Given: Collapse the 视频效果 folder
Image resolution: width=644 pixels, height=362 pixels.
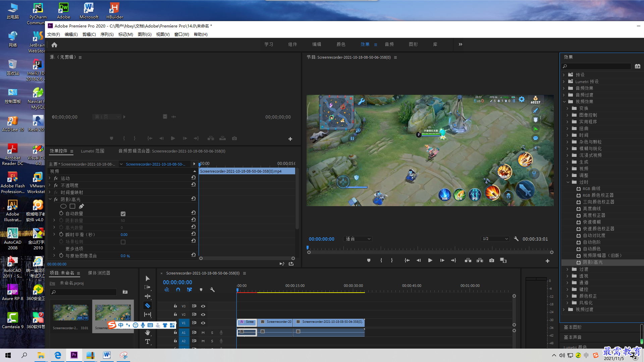Looking at the screenshot, I should pyautogui.click(x=564, y=102).
